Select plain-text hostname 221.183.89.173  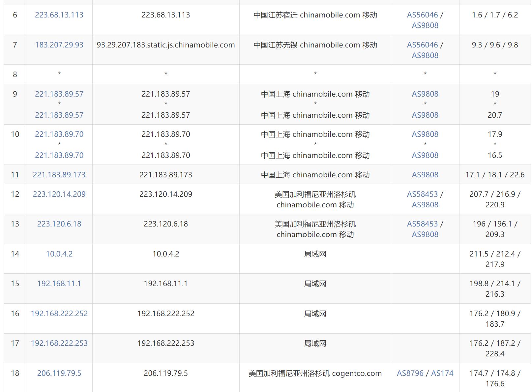coord(166,175)
